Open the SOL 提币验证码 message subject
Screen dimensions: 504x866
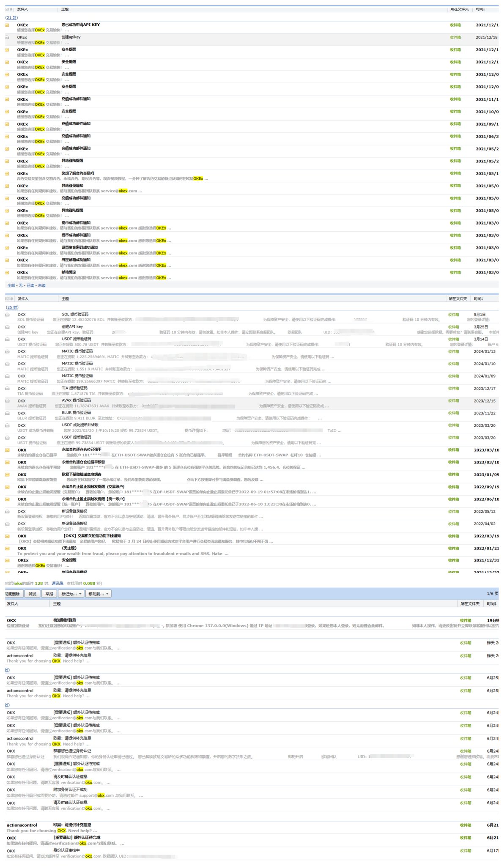pos(75,315)
